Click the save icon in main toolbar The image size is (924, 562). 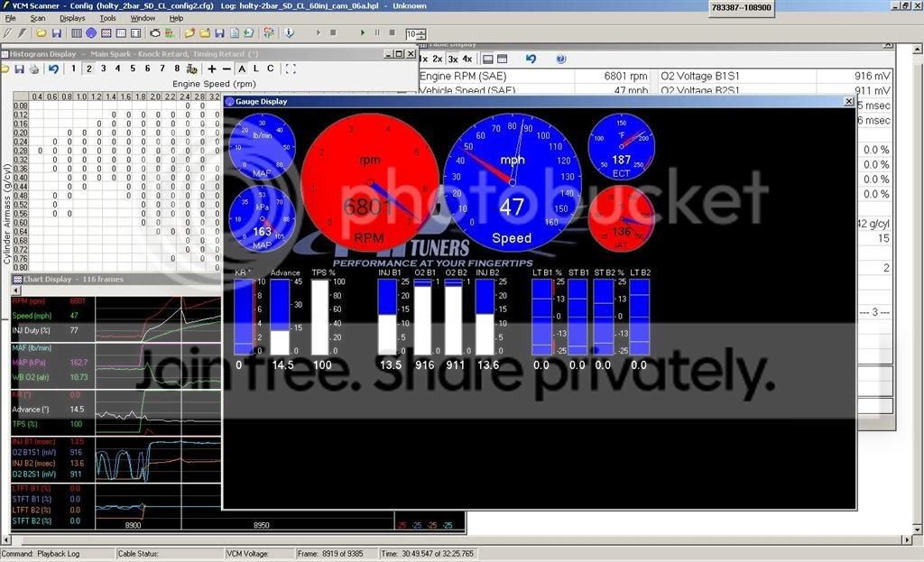pyautogui.click(x=56, y=33)
